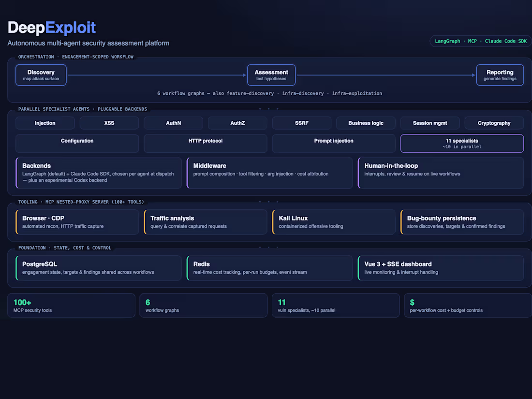Viewport: 532px width, 399px height.
Task: Open the AuthN specialist agent
Action: 173,123
